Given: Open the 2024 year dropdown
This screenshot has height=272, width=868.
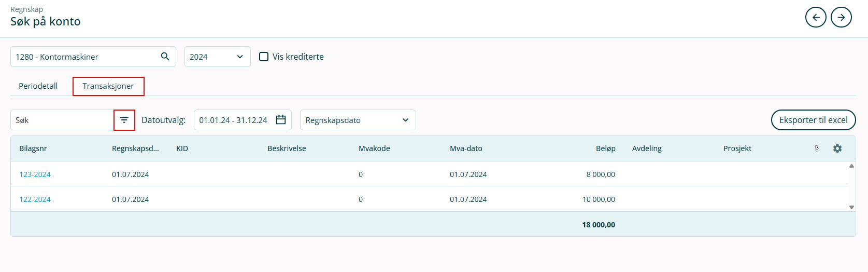Looking at the screenshot, I should [217, 57].
